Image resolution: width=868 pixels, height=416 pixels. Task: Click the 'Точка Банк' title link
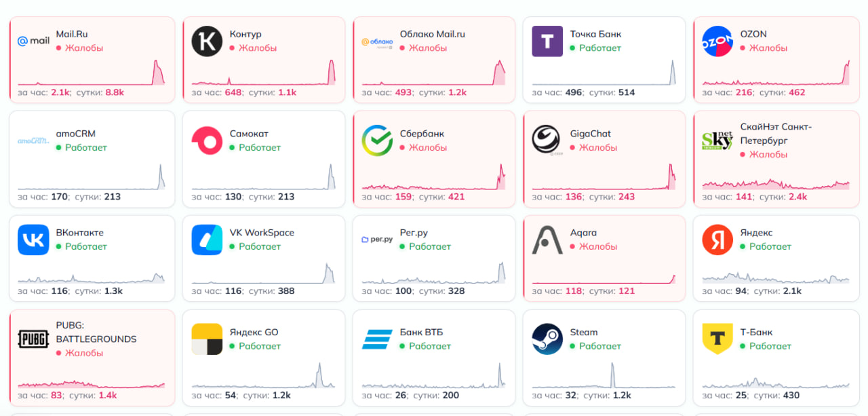click(x=595, y=34)
